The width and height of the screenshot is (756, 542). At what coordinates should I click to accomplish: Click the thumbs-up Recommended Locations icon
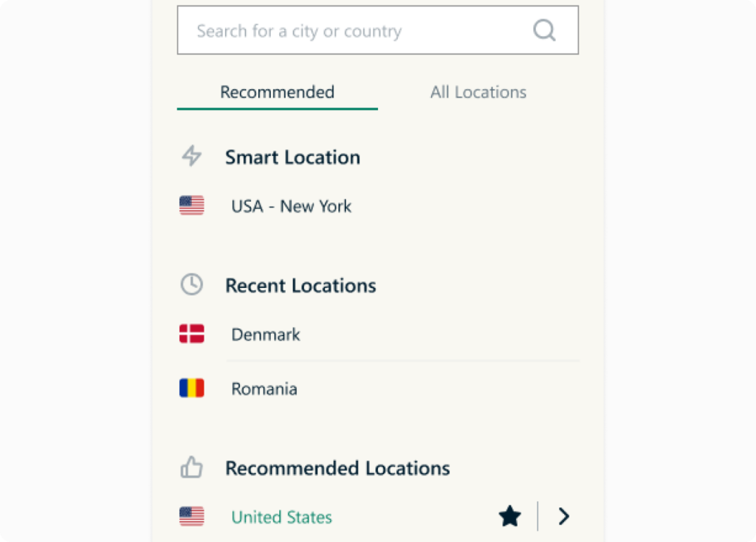coord(192,467)
